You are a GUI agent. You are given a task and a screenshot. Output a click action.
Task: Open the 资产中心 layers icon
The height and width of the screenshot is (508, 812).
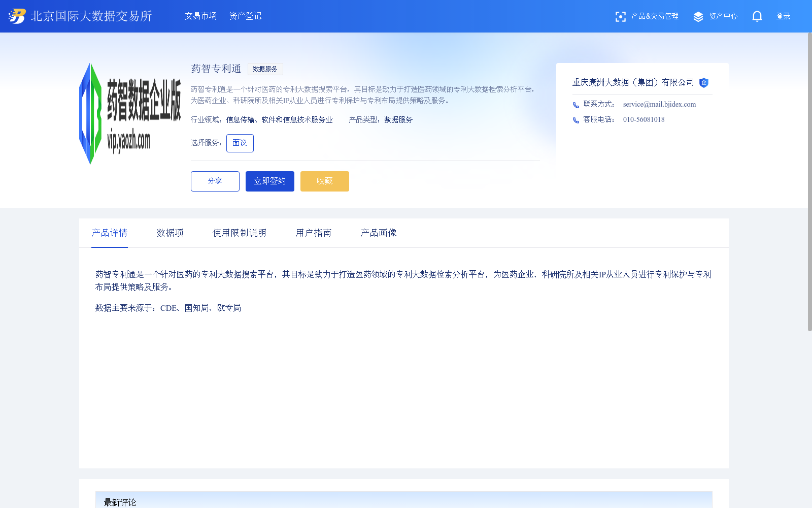click(698, 17)
